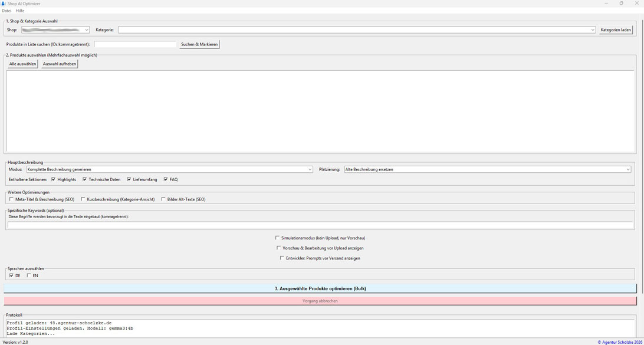
Task: Start Ausgewählte Produkte optimieren (Bulk)
Action: click(320, 288)
